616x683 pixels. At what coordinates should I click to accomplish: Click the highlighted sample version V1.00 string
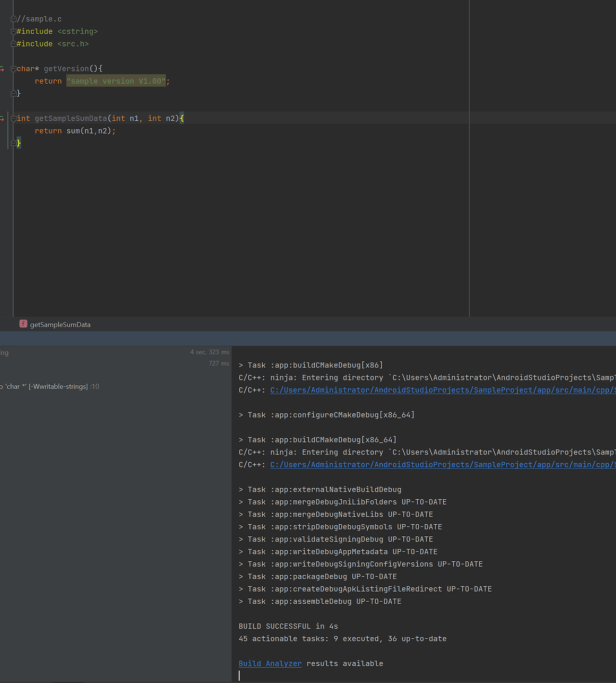pyautogui.click(x=116, y=81)
